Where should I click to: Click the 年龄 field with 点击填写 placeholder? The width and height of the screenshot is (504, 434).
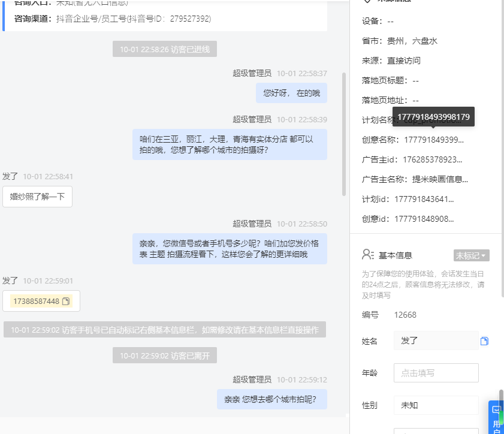pos(436,373)
